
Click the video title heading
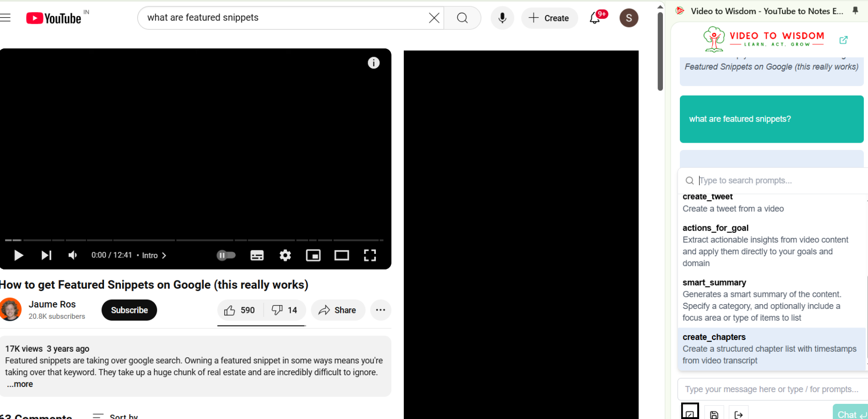(x=154, y=285)
